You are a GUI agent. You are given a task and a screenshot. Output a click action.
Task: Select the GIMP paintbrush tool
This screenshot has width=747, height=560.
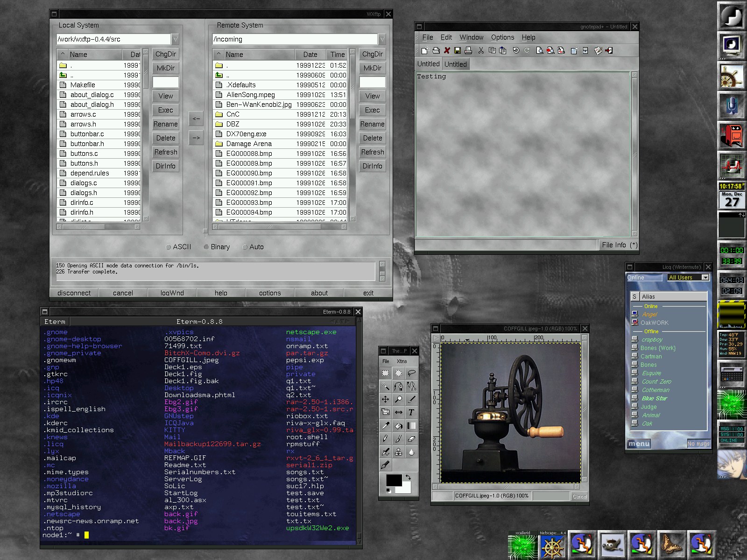398,439
